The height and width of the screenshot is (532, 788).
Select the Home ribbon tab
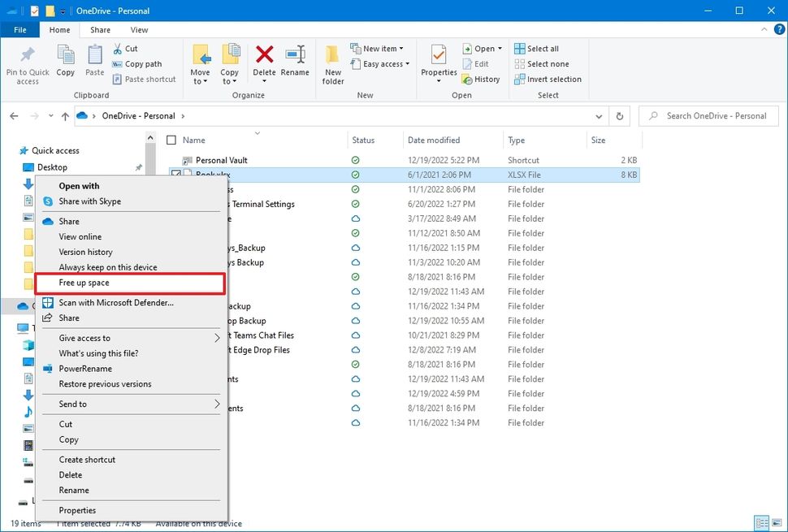click(x=60, y=29)
